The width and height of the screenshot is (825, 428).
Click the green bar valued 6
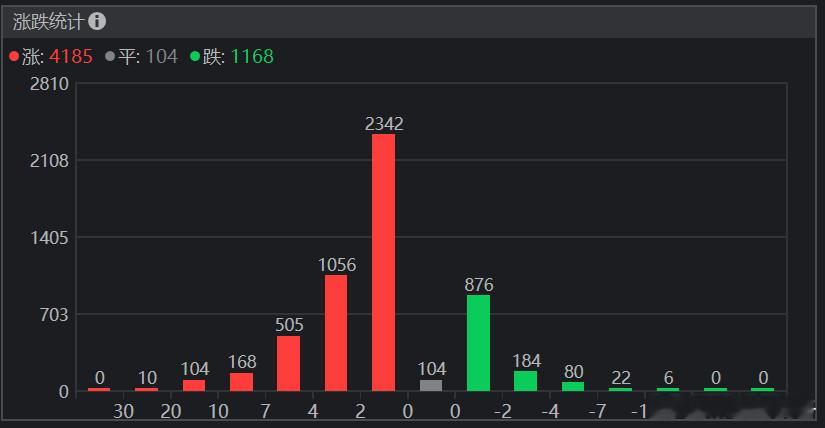[668, 390]
